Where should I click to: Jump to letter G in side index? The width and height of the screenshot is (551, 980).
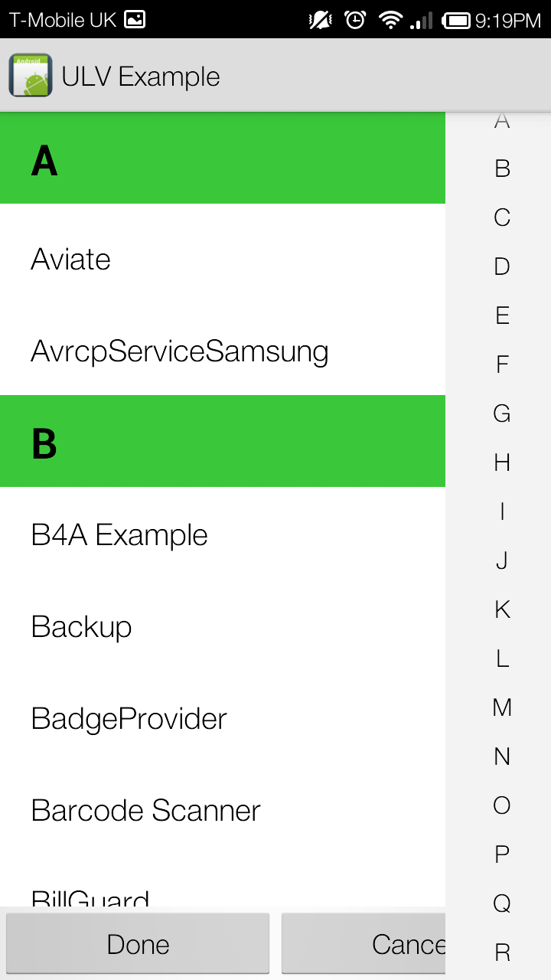click(502, 413)
